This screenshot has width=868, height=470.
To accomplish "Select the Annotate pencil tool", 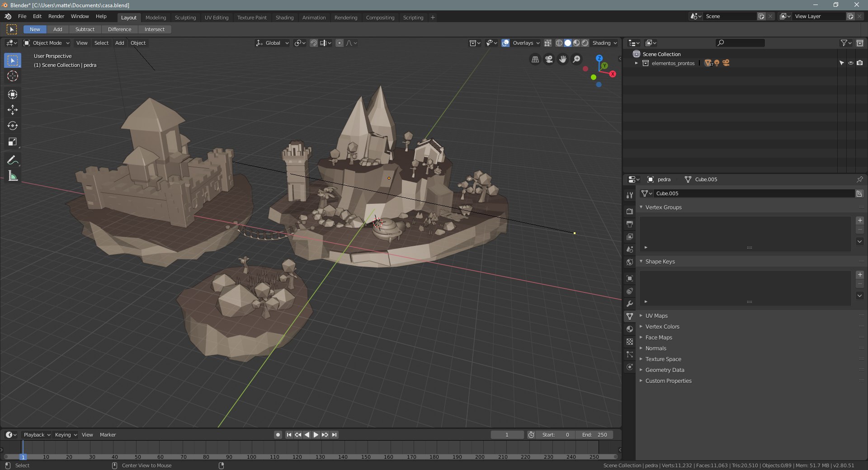I will coord(13,160).
